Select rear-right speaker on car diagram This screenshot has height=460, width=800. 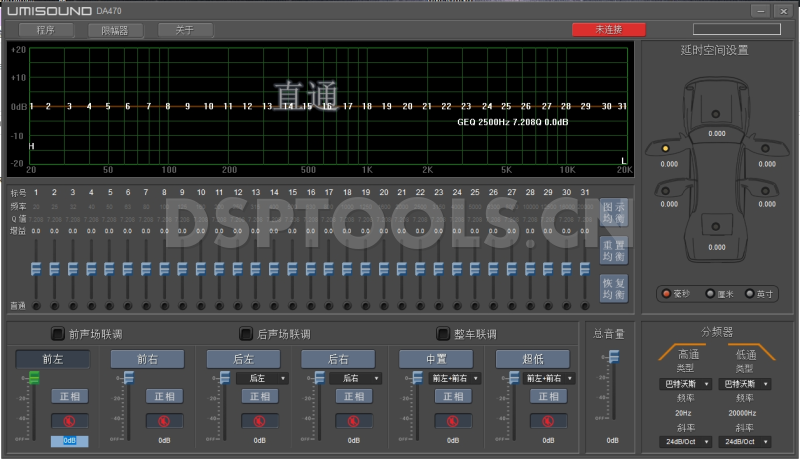[765, 191]
